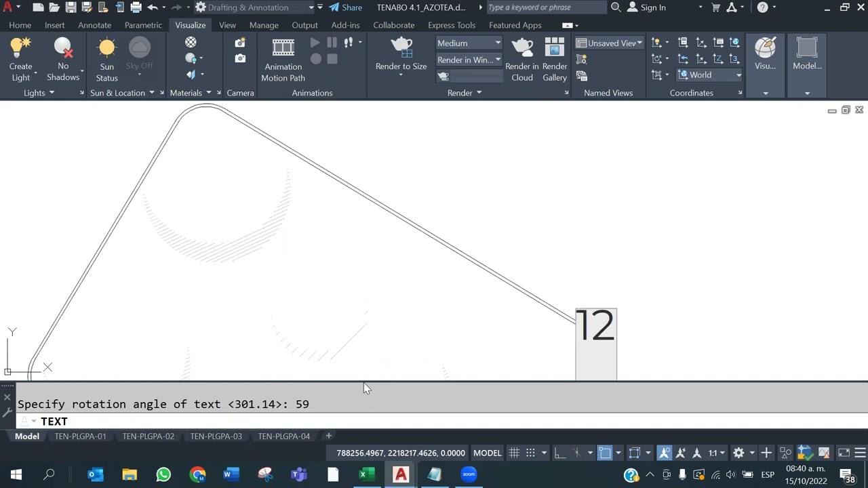The height and width of the screenshot is (488, 868).
Task: Open Excel from the taskbar
Action: [367, 474]
